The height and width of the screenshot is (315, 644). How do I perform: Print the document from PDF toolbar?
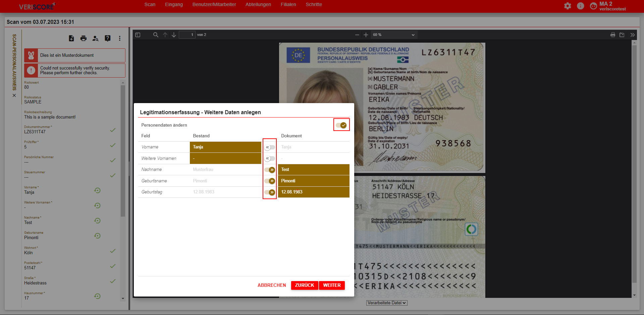[613, 35]
